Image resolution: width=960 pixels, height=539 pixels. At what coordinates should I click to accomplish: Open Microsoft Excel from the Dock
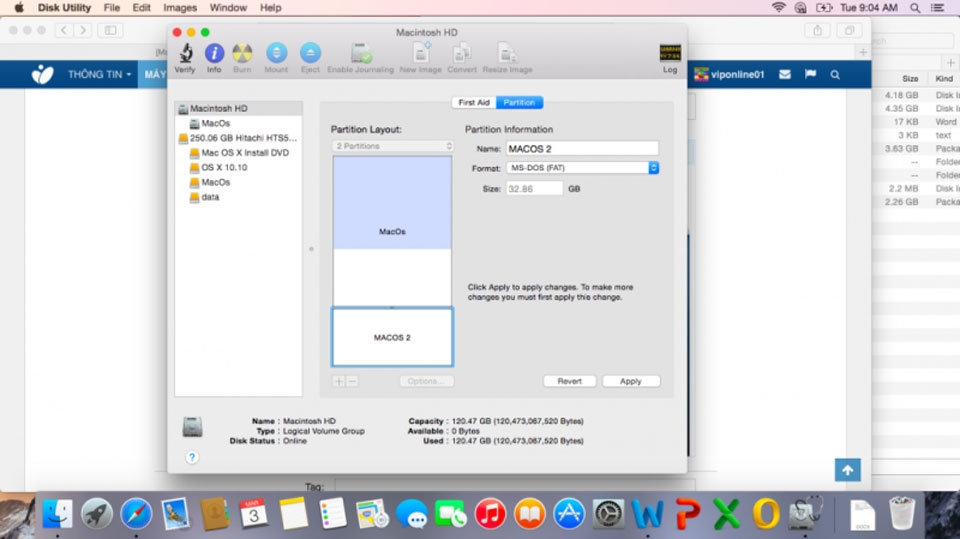(x=727, y=513)
